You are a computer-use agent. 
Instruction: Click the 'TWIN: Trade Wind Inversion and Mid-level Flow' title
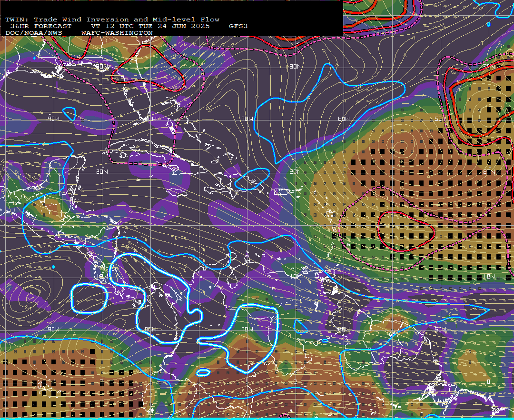[x=112, y=20]
